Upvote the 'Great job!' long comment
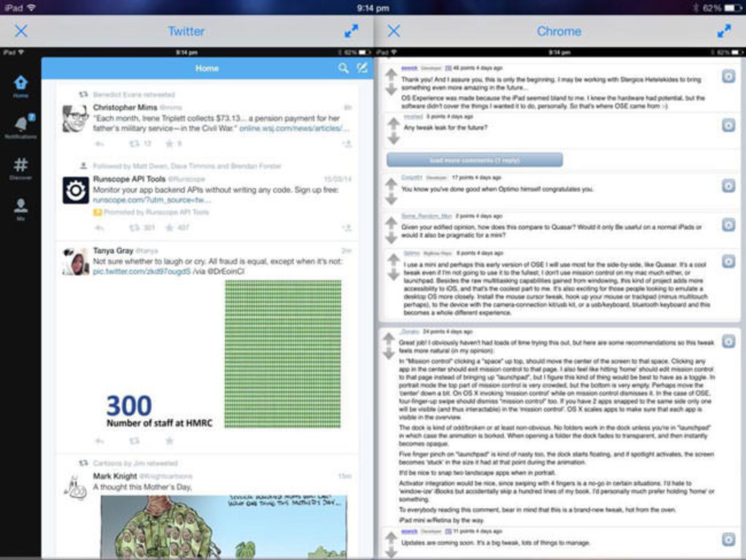The width and height of the screenshot is (746, 560). click(389, 338)
